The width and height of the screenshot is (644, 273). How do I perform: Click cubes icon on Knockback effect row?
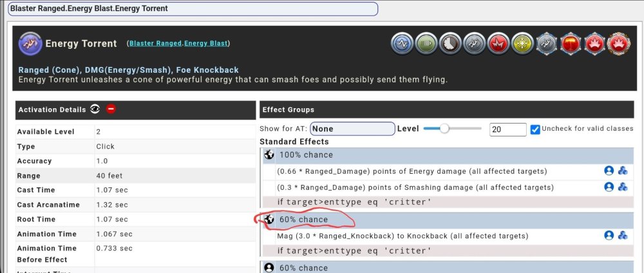(623, 236)
